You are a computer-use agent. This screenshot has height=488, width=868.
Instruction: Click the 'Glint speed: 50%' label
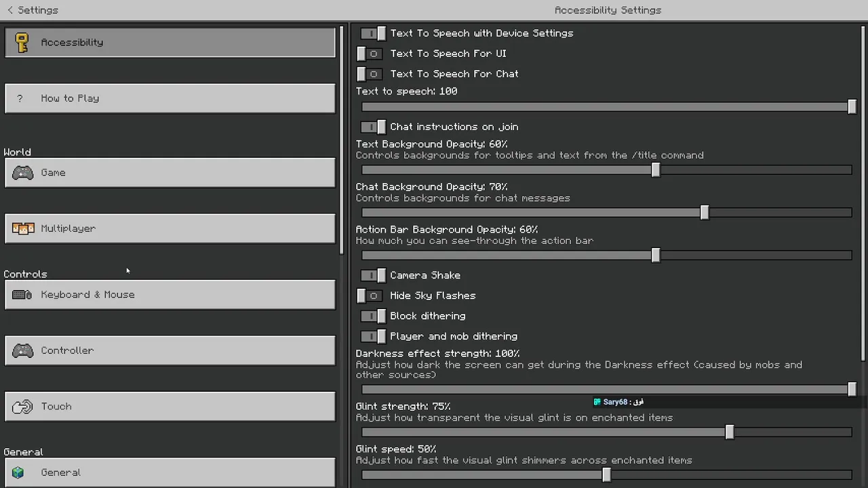pos(395,449)
